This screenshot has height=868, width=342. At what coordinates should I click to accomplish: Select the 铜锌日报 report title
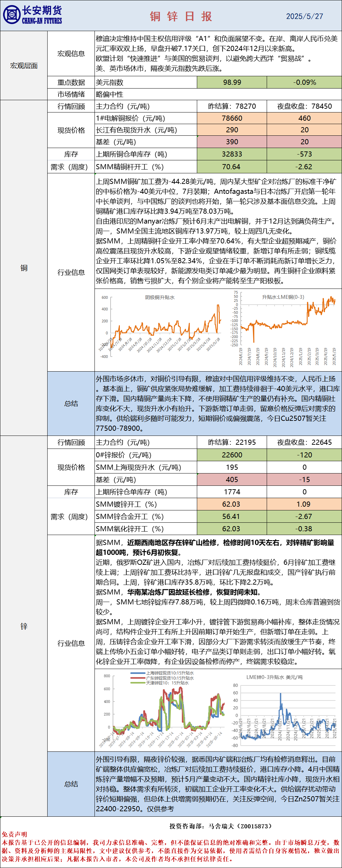click(181, 16)
